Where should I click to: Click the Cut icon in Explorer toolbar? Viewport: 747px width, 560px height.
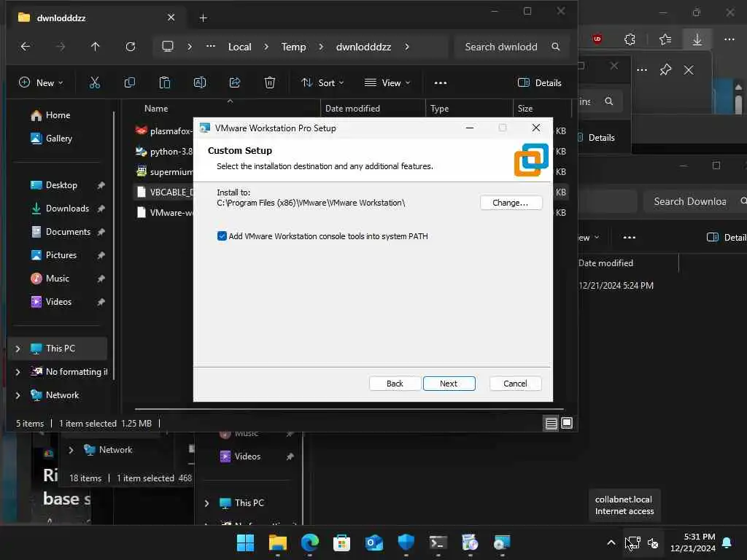[x=95, y=83]
